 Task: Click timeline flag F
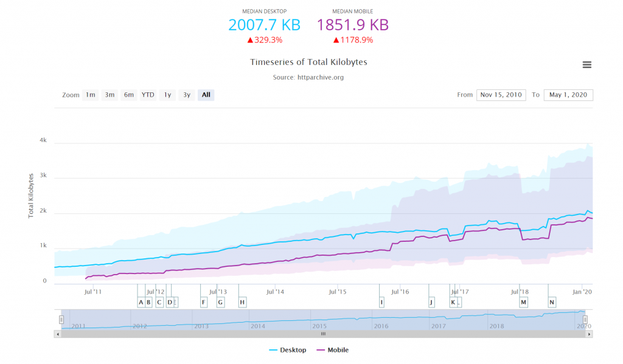[204, 303]
